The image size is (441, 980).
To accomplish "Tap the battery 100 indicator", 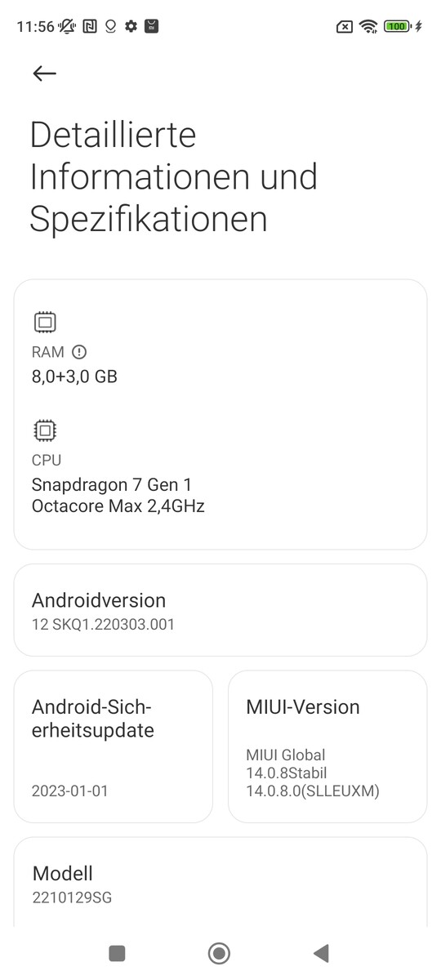I will pyautogui.click(x=397, y=26).
